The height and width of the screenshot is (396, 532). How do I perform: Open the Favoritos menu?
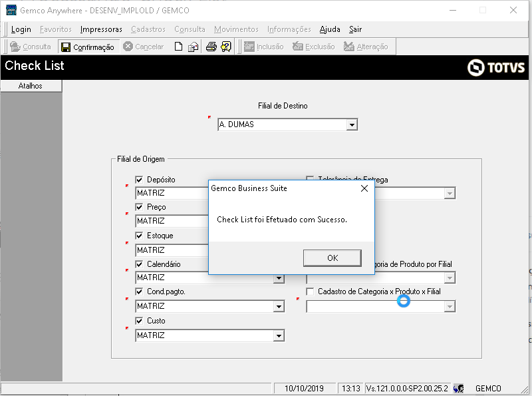pos(56,29)
